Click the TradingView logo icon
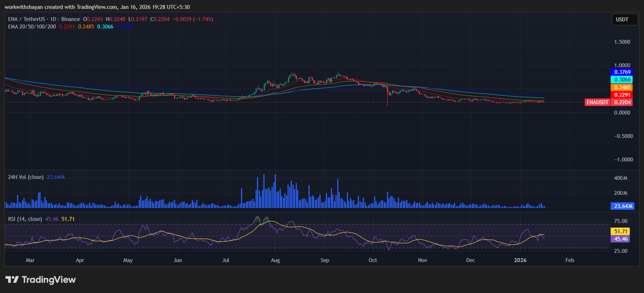This screenshot has height=293, width=644. (12, 279)
